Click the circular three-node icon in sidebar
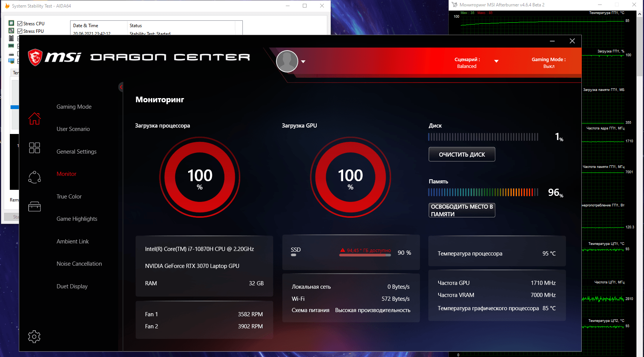 click(x=34, y=177)
